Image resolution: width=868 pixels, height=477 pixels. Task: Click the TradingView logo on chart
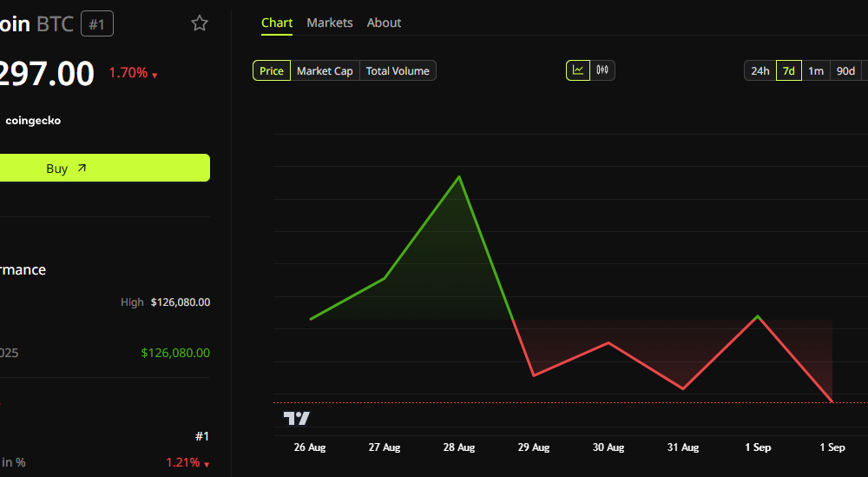[296, 418]
